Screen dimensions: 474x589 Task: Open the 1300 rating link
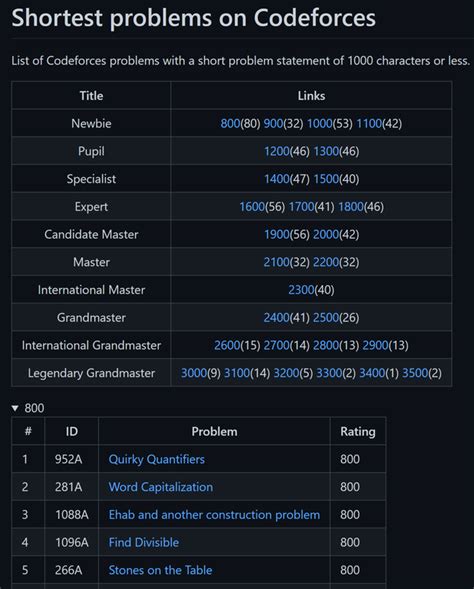tap(326, 151)
